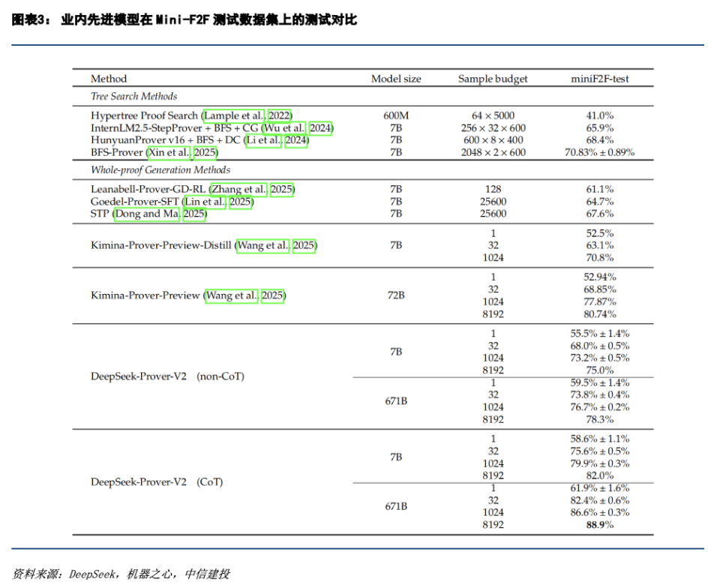Click the 'Method' column header
This screenshot has height=588, width=720.
[x=109, y=79]
